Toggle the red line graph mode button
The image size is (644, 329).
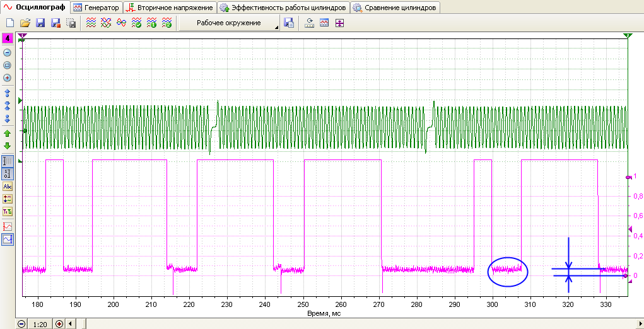pos(8,226)
